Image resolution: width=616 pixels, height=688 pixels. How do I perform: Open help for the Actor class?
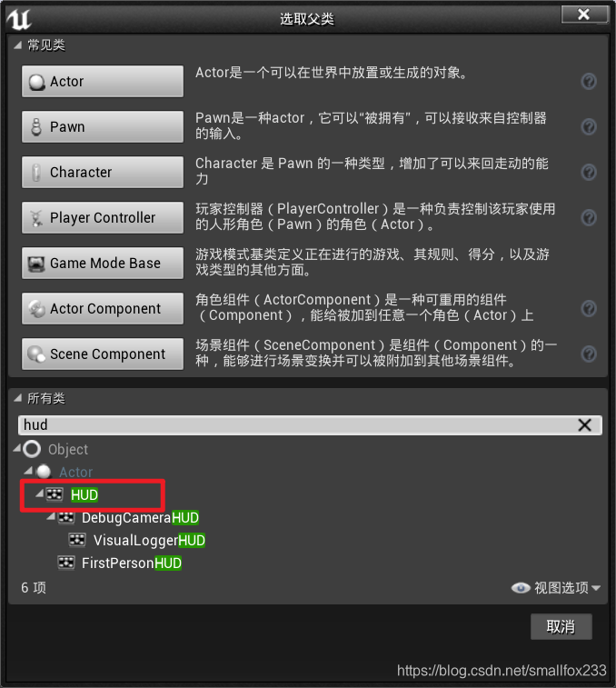589,81
